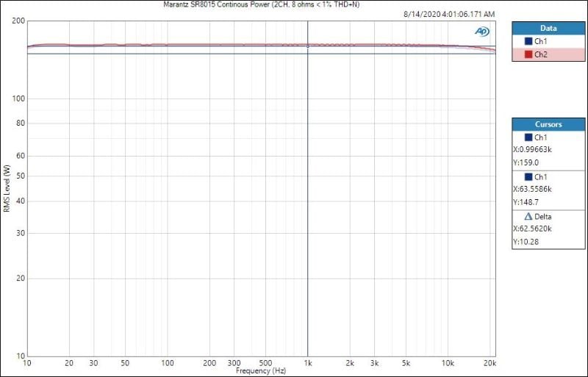Screen dimensions: 588x377
Task: Click the Frequency (Hz) axis label
Action: (260, 371)
